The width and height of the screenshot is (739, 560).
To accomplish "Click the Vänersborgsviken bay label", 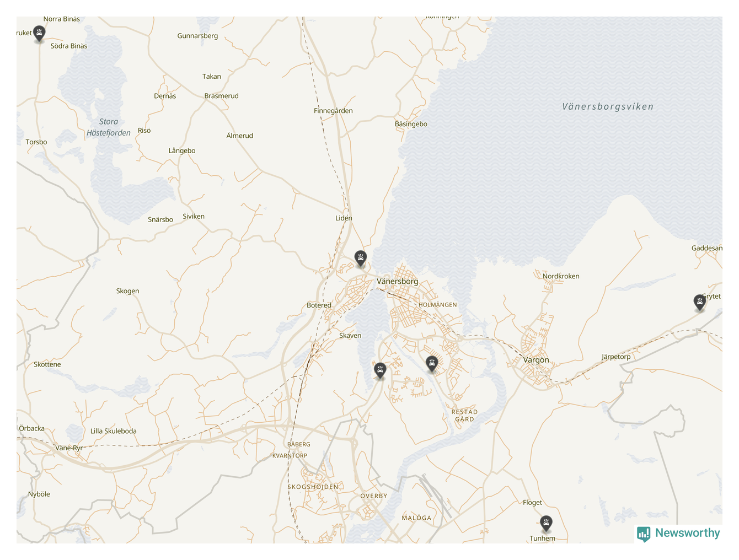I will pos(608,107).
